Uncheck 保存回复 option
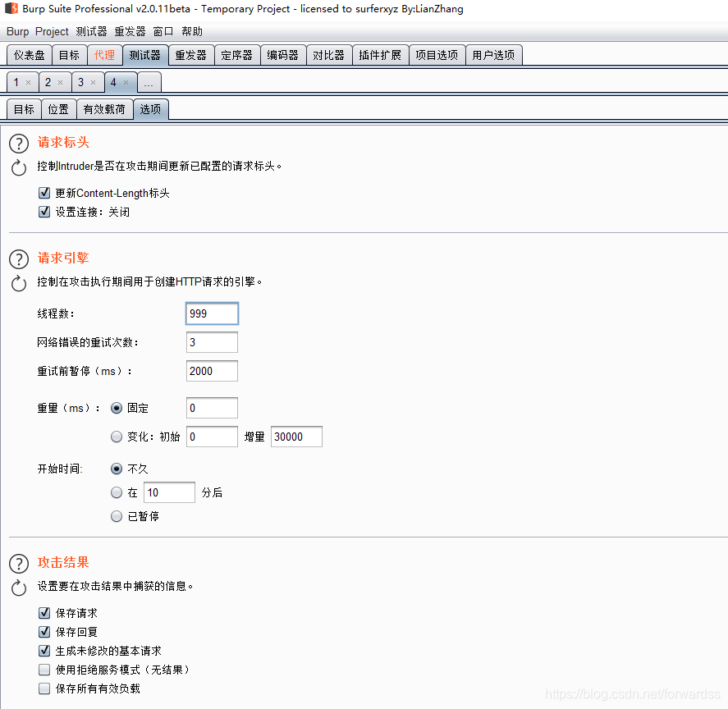The width and height of the screenshot is (728, 709). [44, 632]
